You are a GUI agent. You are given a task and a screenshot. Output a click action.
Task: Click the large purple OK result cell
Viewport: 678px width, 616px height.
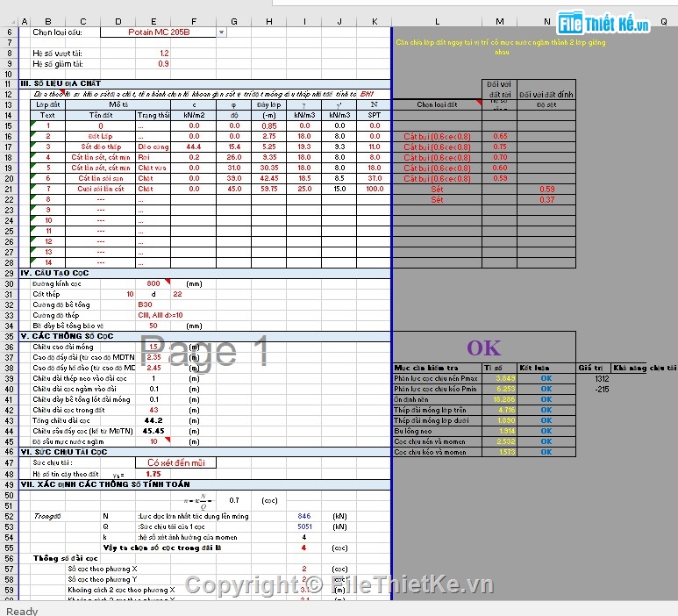(484, 347)
